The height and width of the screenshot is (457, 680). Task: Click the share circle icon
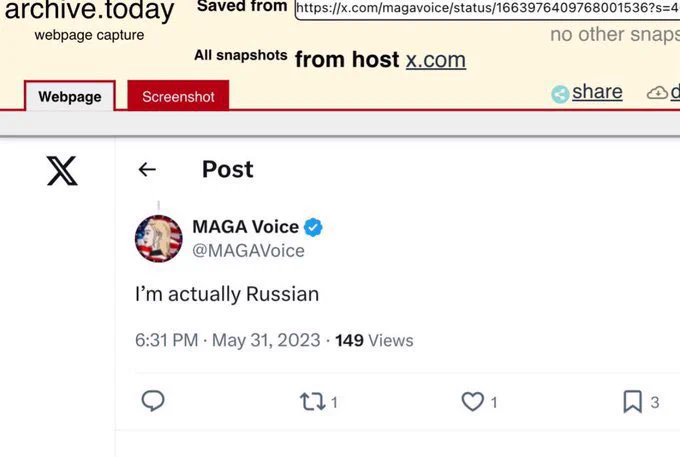560,94
